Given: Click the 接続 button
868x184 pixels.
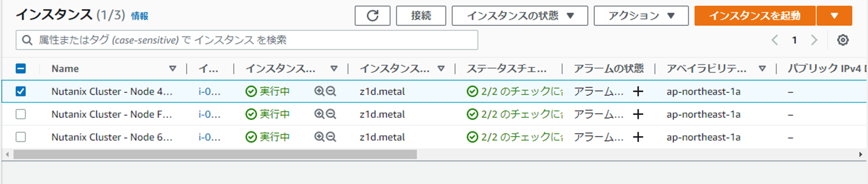Looking at the screenshot, I should 421,16.
